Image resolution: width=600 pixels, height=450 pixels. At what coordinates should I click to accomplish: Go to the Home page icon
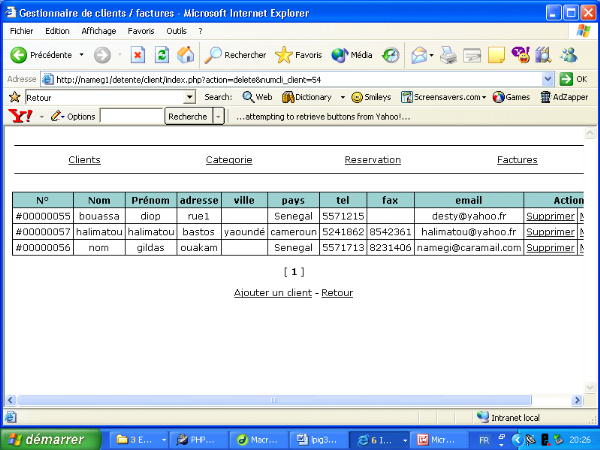(x=185, y=55)
